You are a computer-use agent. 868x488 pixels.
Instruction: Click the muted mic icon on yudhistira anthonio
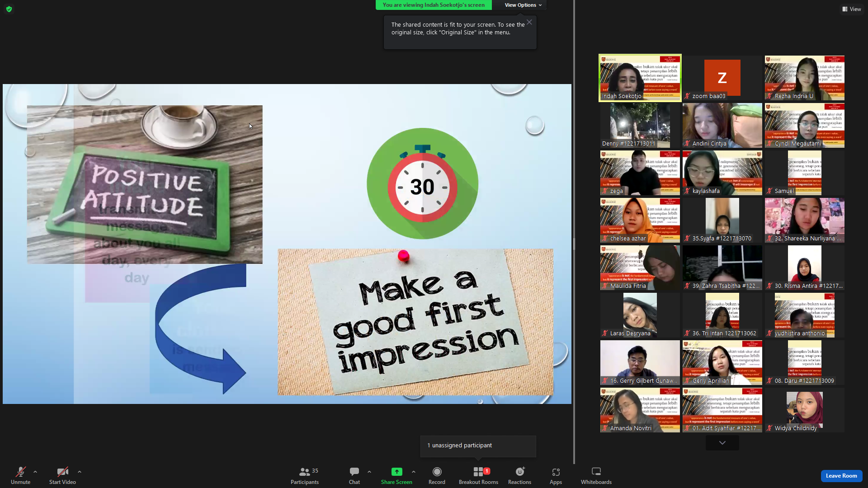(x=769, y=333)
